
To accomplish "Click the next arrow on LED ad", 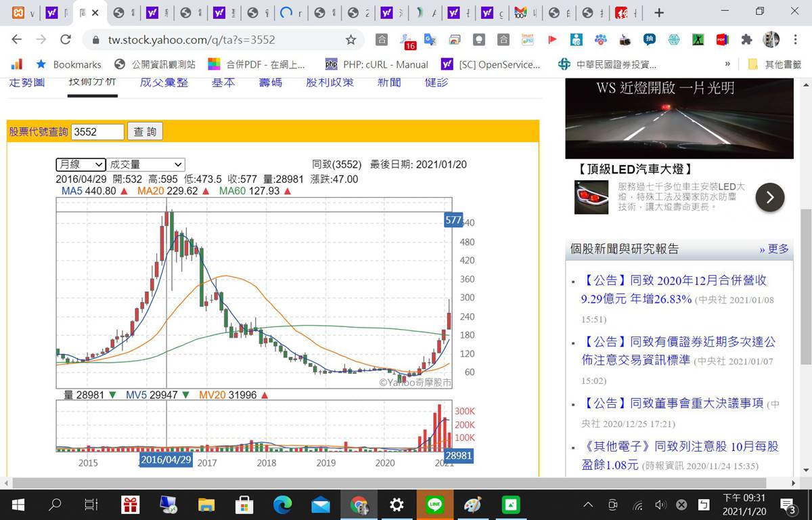I will pyautogui.click(x=769, y=197).
